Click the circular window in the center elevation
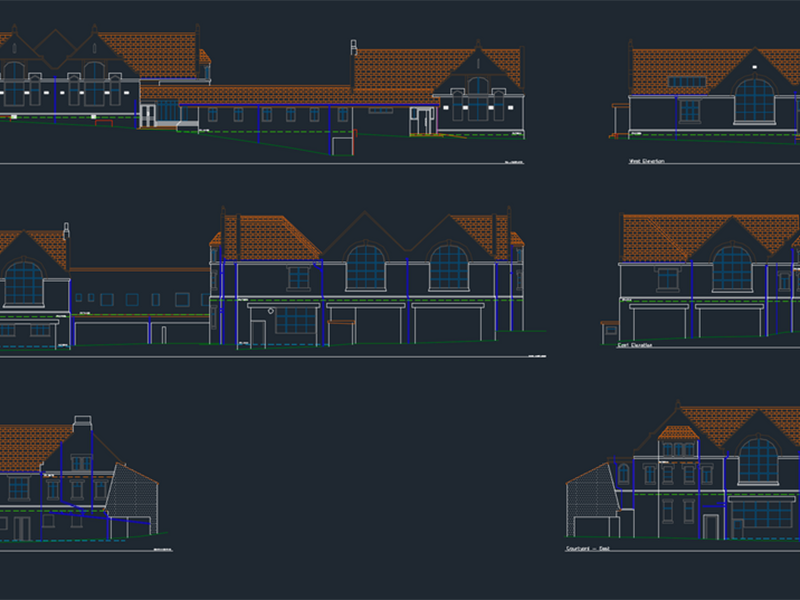Screen dimensions: 800x600 pos(269,311)
